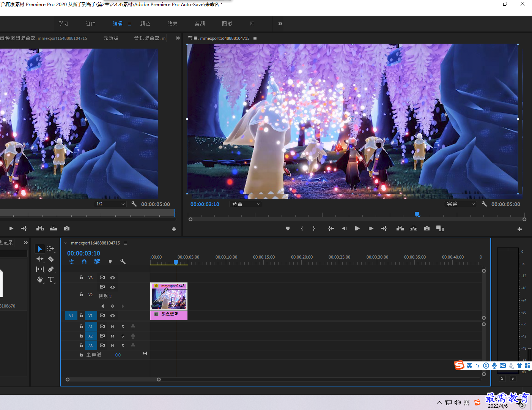Mark In point in Program monitor
532x410 pixels.
(x=302, y=229)
